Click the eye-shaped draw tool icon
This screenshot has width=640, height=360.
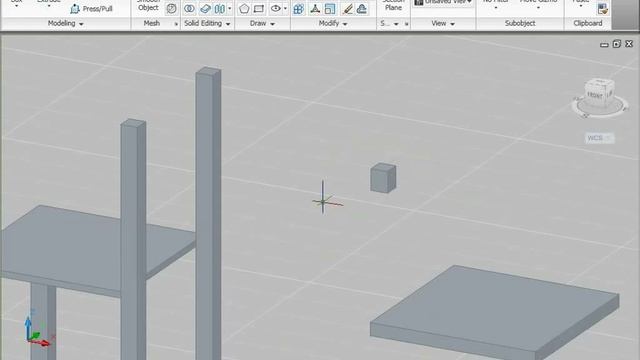tap(276, 9)
